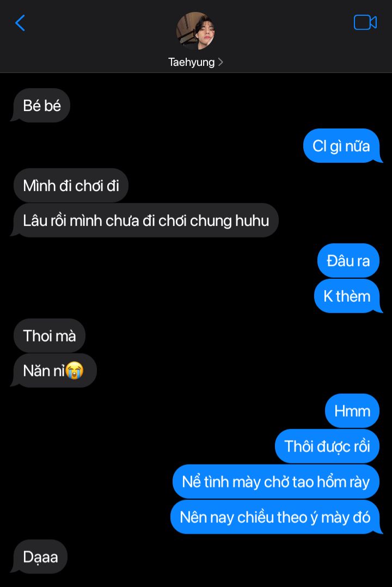The width and height of the screenshot is (392, 587).
Task: Tap the "K thèm" blue bubble
Action: 347,296
